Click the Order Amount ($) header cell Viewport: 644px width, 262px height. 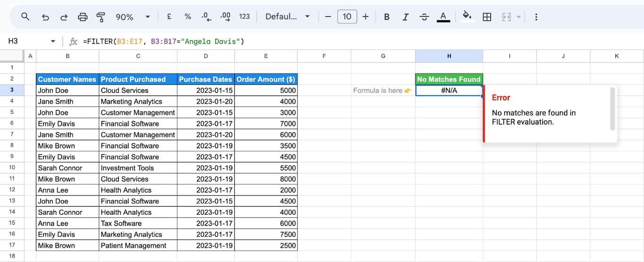pos(266,79)
